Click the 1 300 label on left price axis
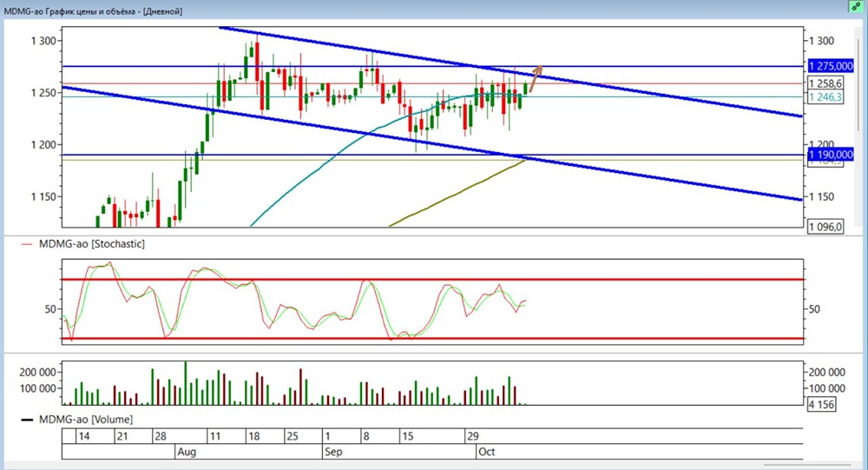 [43, 41]
